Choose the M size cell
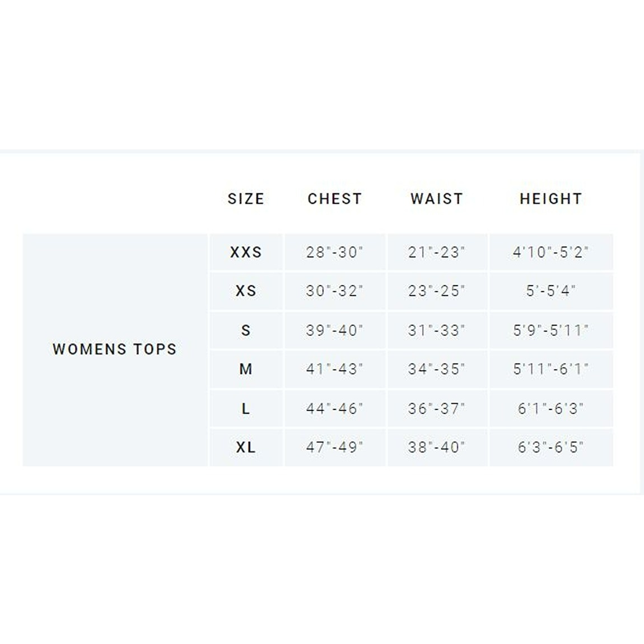The image size is (644, 644). [246, 370]
